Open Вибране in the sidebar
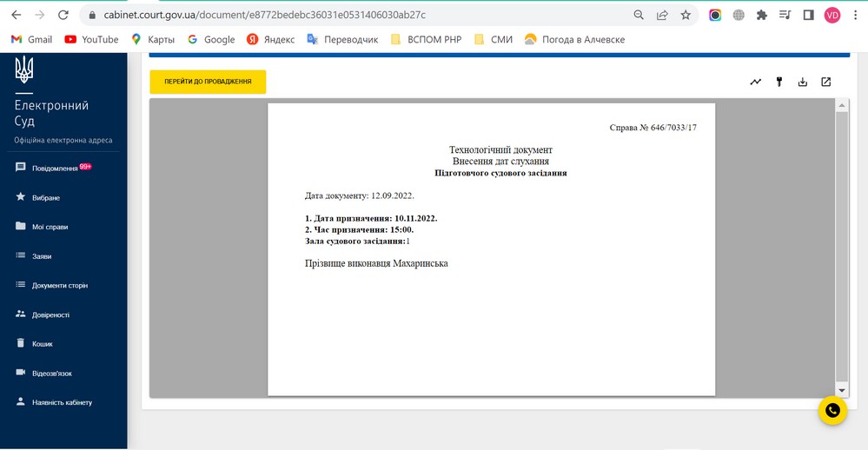Image resolution: width=868 pixels, height=450 pixels. [46, 197]
